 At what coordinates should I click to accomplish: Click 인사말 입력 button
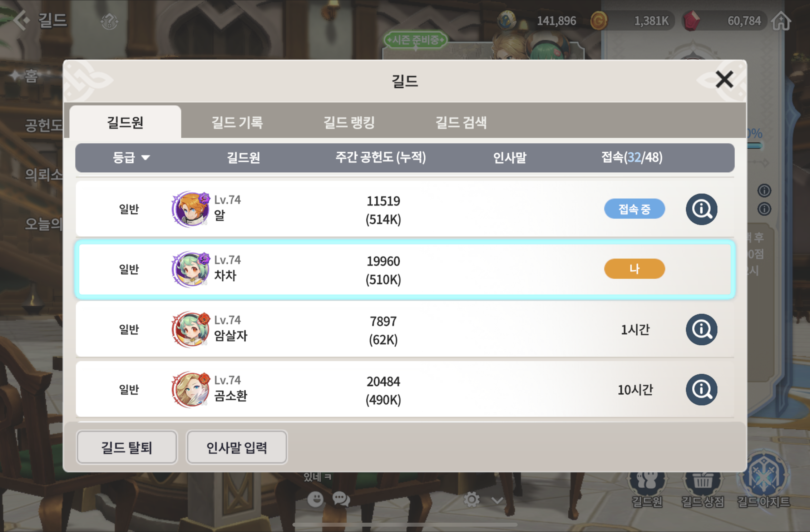tap(237, 447)
